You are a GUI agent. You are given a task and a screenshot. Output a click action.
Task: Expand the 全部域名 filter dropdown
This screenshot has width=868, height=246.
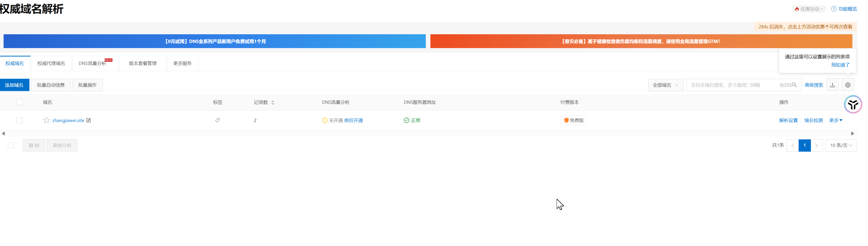pos(665,85)
